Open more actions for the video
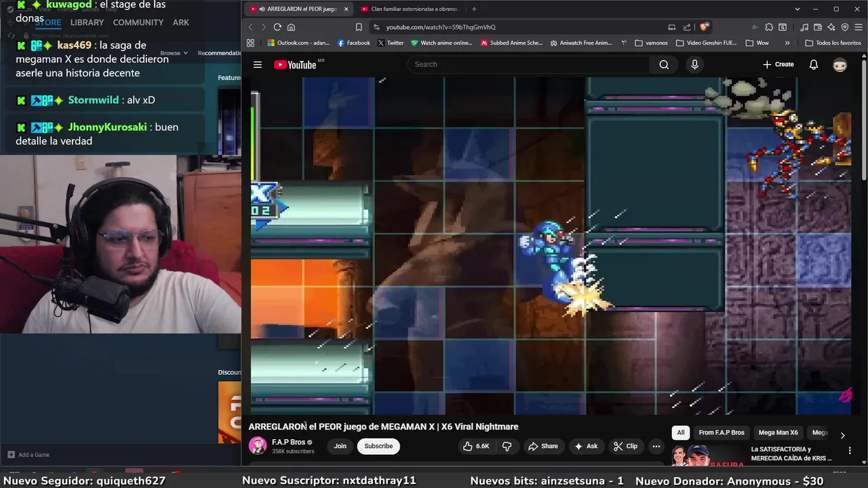The height and width of the screenshot is (488, 868). (656, 446)
